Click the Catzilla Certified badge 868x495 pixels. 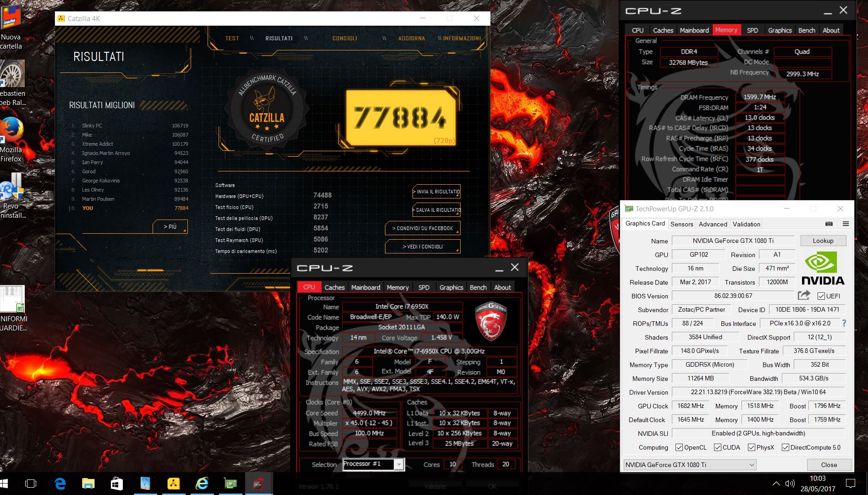pos(267,109)
